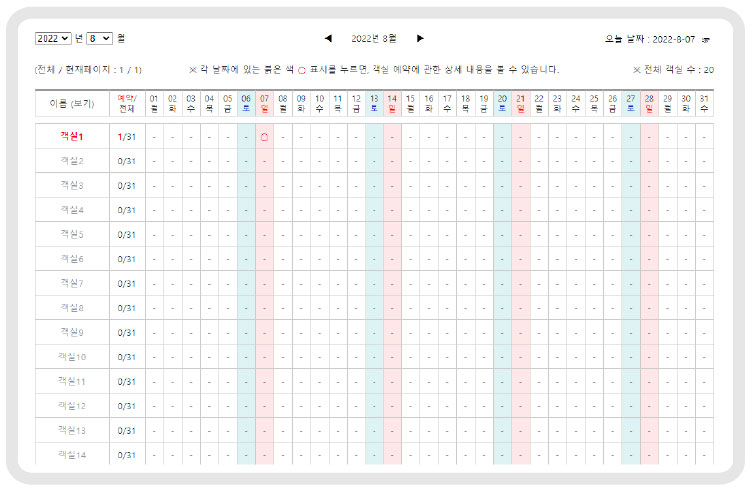The width and height of the screenshot is (750, 490).
Task: Click the hand icon beside today's date
Action: [x=706, y=39]
